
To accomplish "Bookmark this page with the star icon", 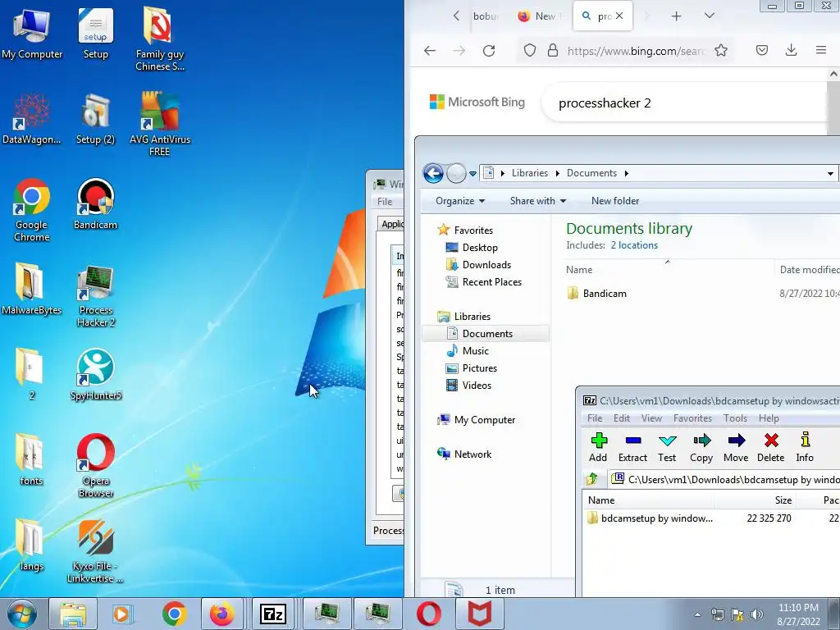I will coord(721,51).
